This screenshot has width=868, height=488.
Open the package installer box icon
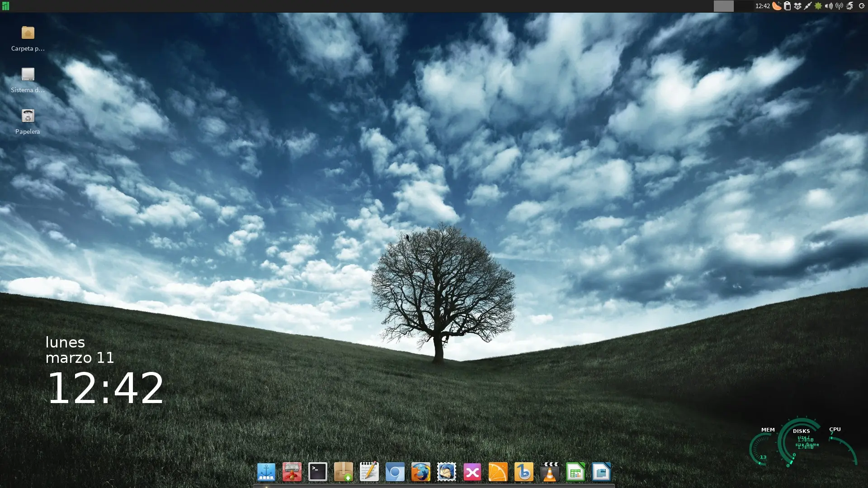click(x=343, y=472)
